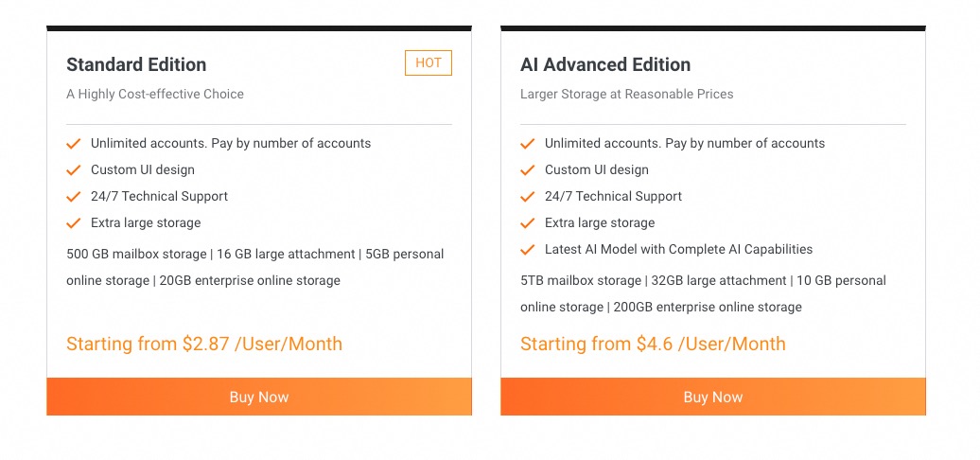This screenshot has height=460, width=980.
Task: Click Standard Edition's Extra large storage checkmark
Action: coord(73,223)
